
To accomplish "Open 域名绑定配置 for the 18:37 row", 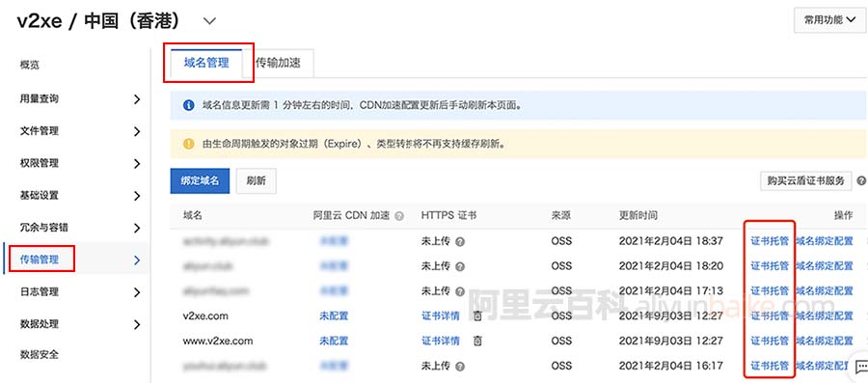I will 825,241.
